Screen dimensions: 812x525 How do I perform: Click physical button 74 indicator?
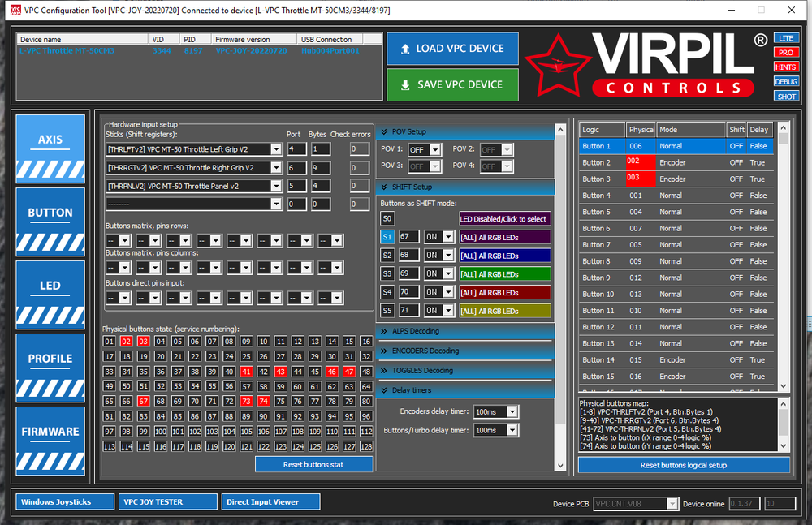tap(263, 402)
